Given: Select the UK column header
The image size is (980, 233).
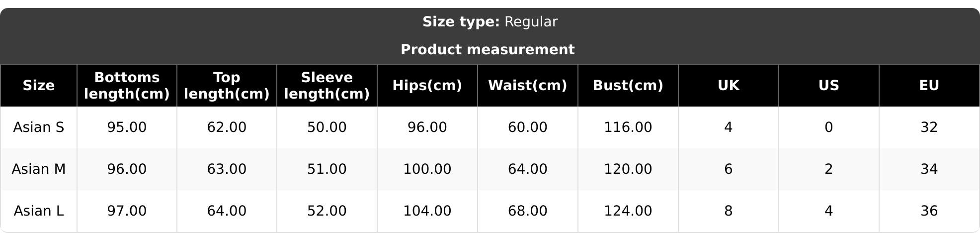Looking at the screenshot, I should 728,86.
